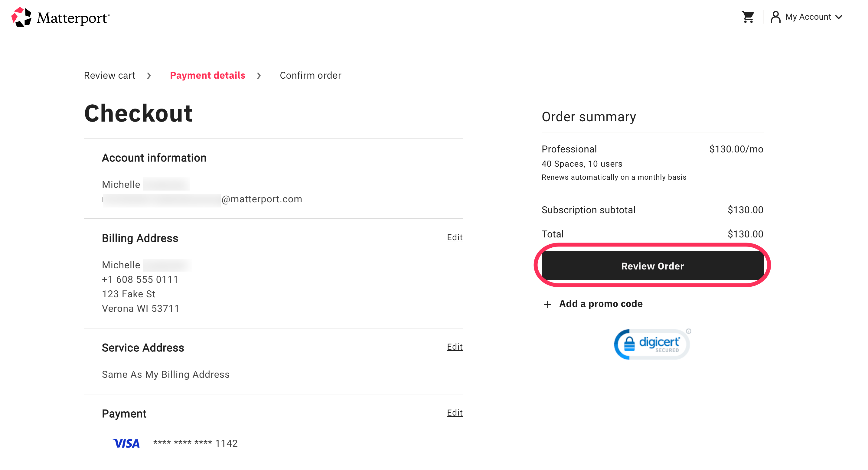868x470 pixels.
Task: Open the My Account menu label
Action: point(808,17)
